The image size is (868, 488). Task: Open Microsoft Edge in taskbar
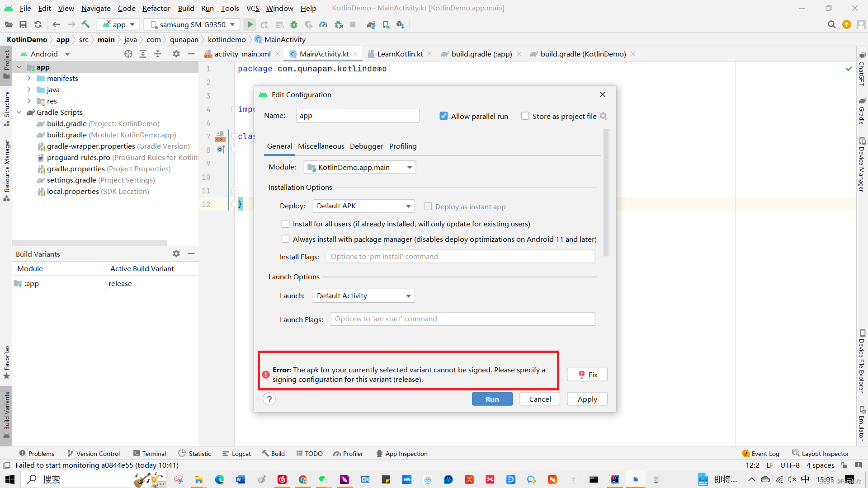pos(220,479)
